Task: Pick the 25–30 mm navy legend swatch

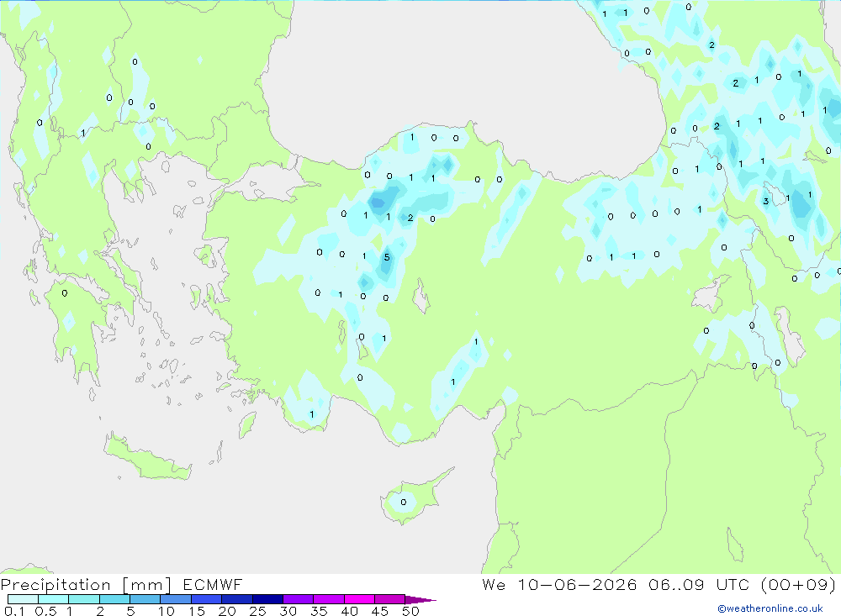Action: click(267, 599)
